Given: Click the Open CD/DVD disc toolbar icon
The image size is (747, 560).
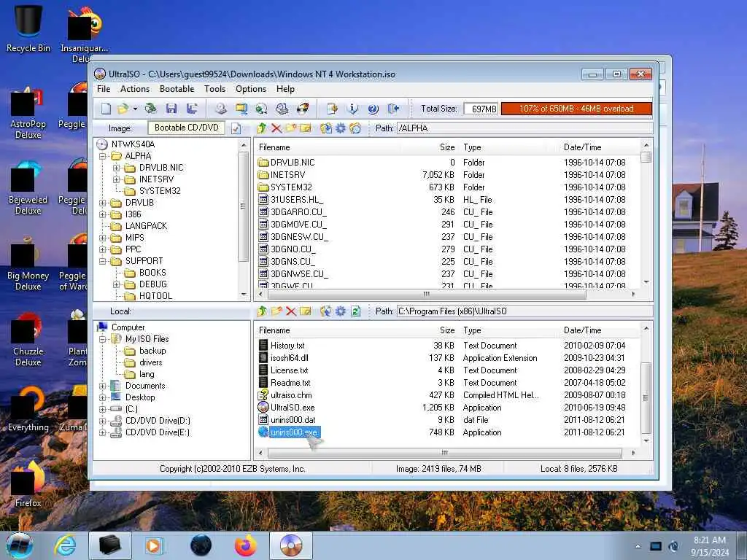Looking at the screenshot, I should 150,109.
